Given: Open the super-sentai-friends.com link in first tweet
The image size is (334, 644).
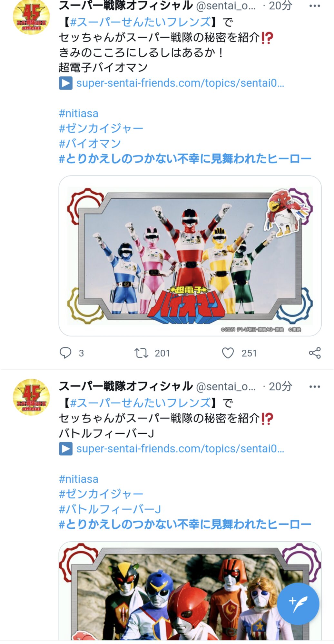Looking at the screenshot, I should [180, 83].
